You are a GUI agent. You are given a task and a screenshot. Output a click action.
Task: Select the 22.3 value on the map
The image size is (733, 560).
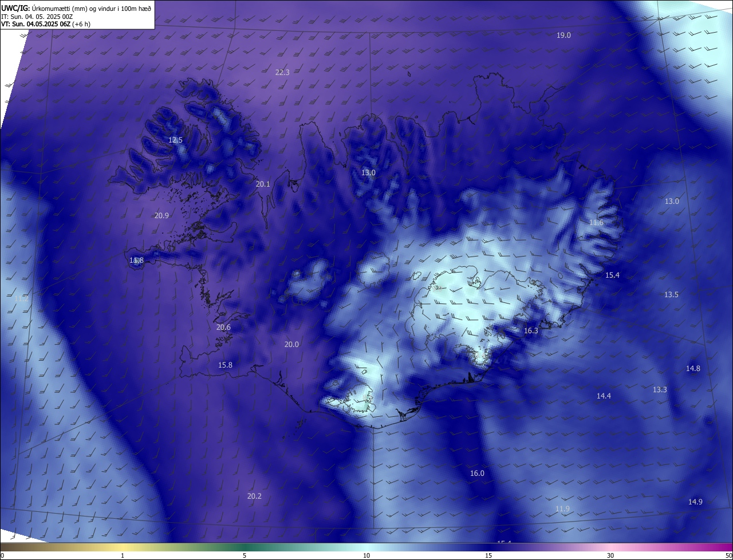click(282, 72)
